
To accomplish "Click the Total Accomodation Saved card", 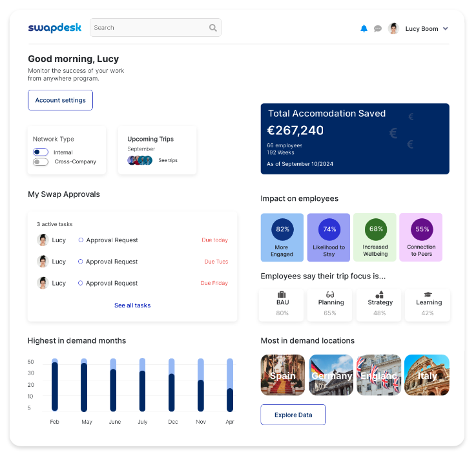I will 355,139.
